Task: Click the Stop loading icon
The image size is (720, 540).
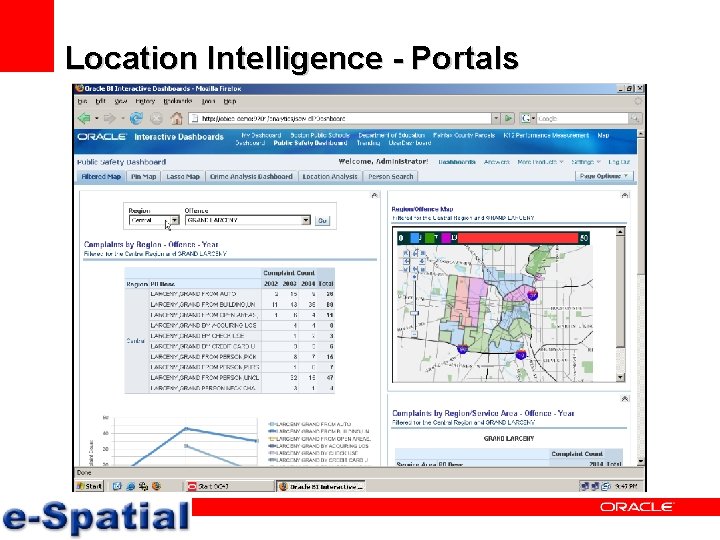Action: 156,118
